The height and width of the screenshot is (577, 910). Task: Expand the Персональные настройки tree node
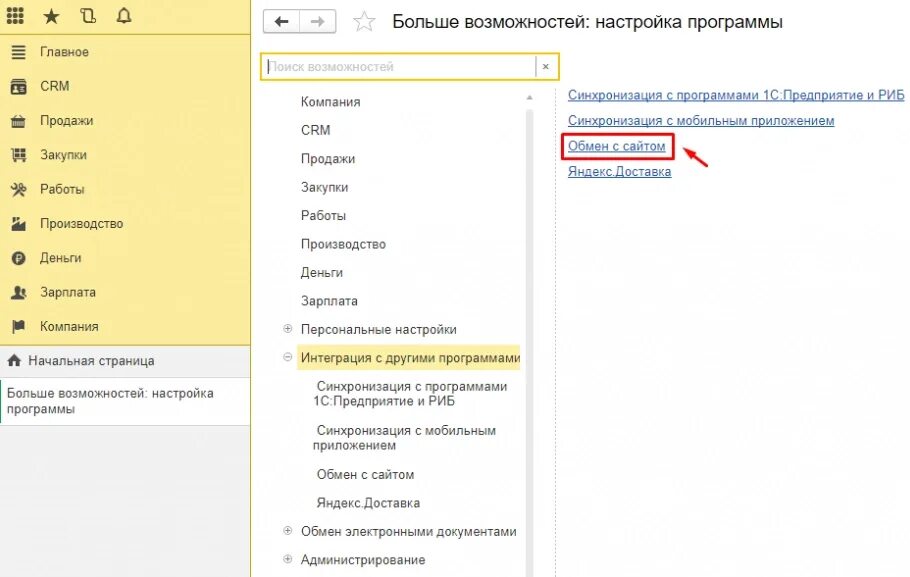pos(287,329)
